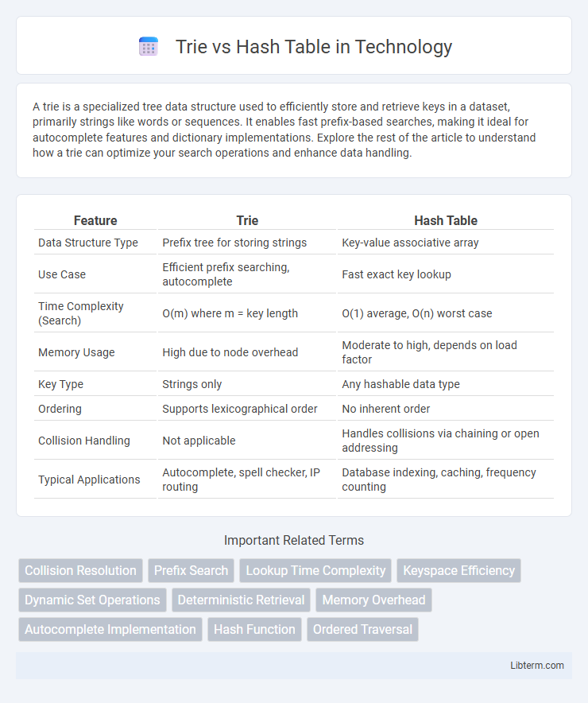Screen dimensions: 588x703
Task: Click the Ordered Traversal tag
Action: click(x=362, y=629)
